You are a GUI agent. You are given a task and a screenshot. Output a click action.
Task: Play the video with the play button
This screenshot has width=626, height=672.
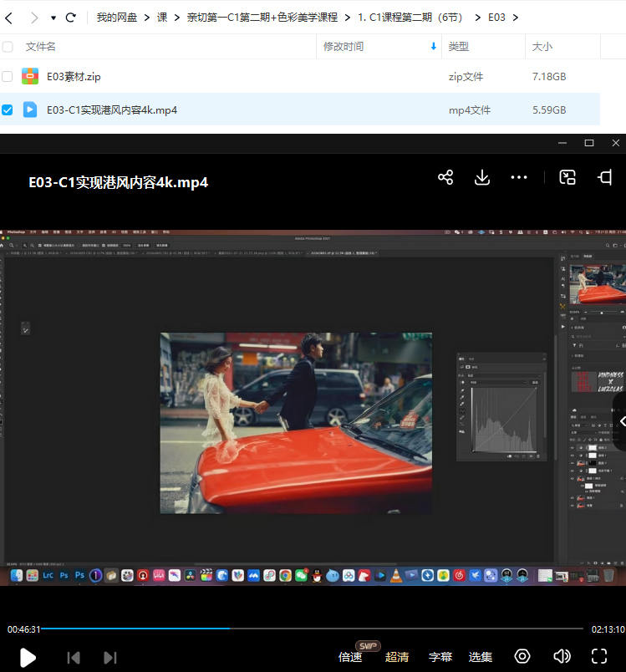pos(28,657)
